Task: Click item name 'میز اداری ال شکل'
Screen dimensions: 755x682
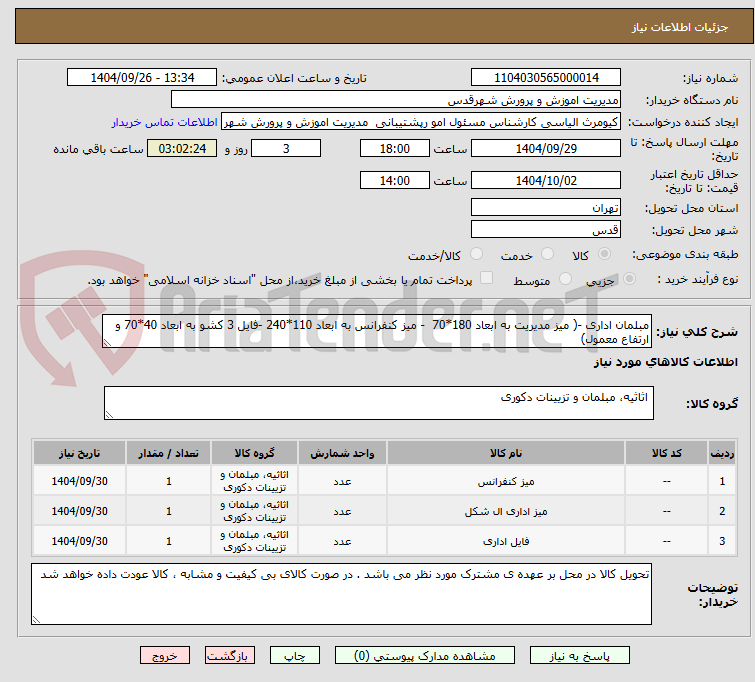Action: (506, 512)
